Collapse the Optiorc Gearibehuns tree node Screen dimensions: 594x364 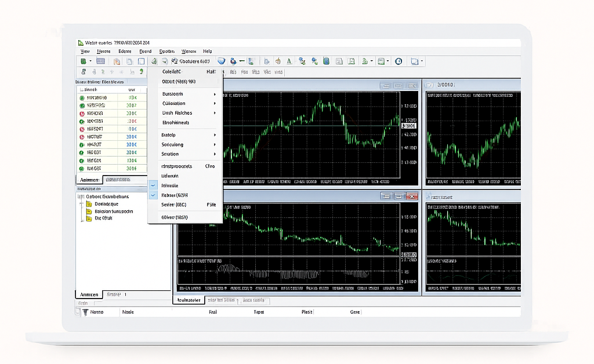80,196
